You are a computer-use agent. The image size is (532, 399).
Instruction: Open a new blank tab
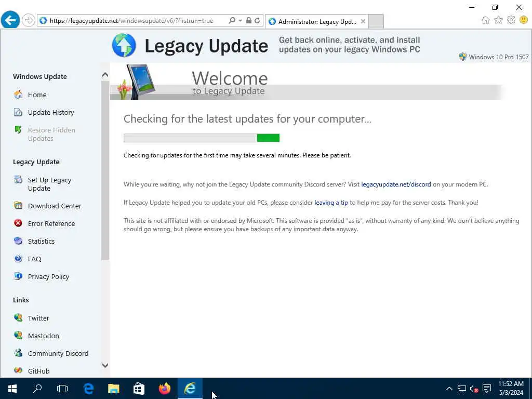coord(376,21)
